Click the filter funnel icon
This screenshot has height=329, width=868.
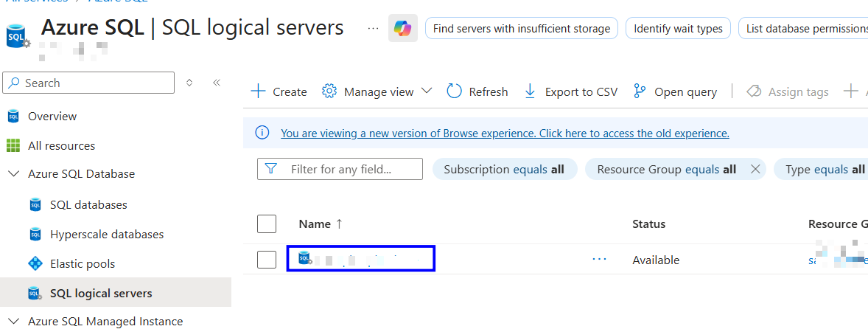[x=271, y=168]
